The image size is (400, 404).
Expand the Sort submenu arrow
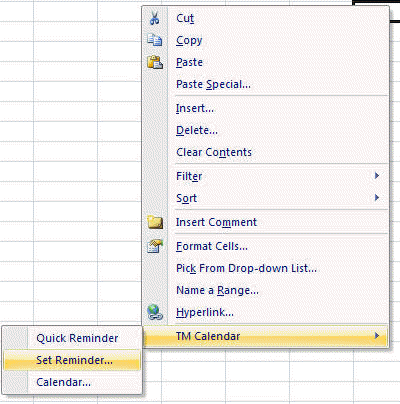pos(377,198)
